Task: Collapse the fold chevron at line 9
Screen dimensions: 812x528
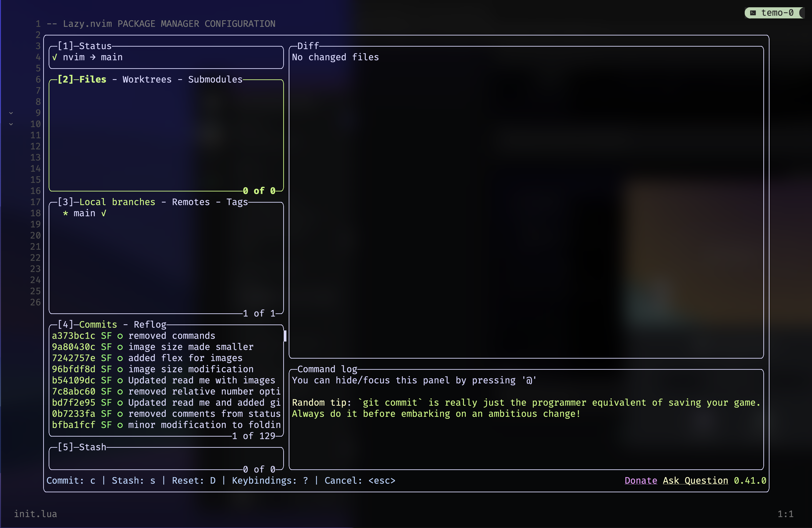Action: pyautogui.click(x=11, y=113)
